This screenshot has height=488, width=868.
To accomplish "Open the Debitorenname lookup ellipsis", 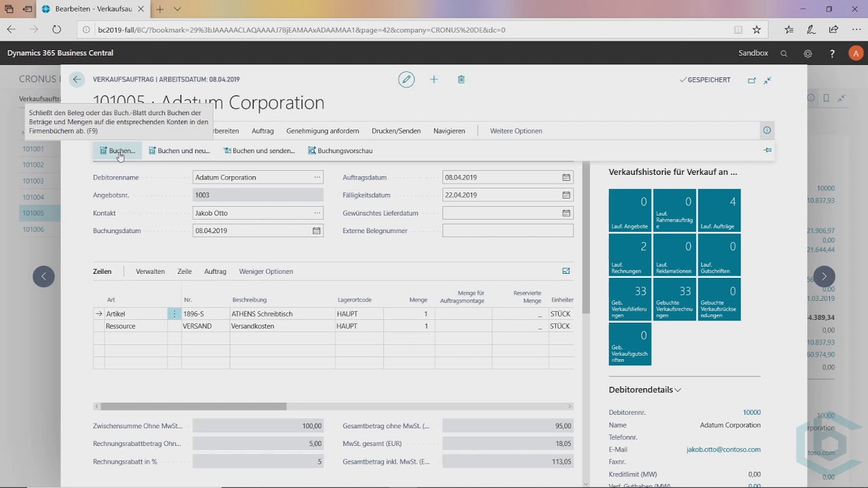I will (317, 178).
